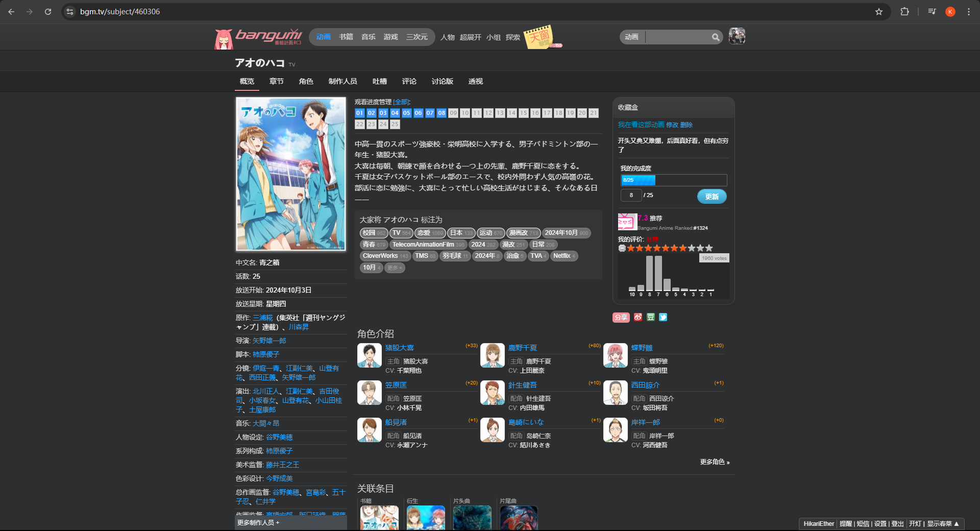The height and width of the screenshot is (531, 980).
Task: Rate the show ten stars
Action: [x=709, y=248]
